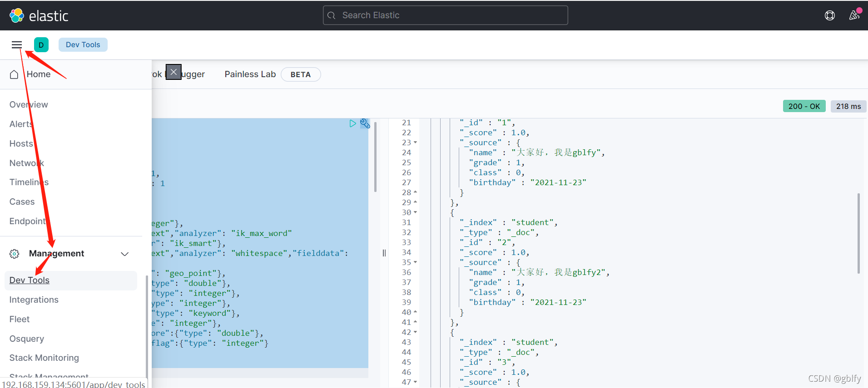Click the 200 - OK status badge
868x388 pixels.
804,106
